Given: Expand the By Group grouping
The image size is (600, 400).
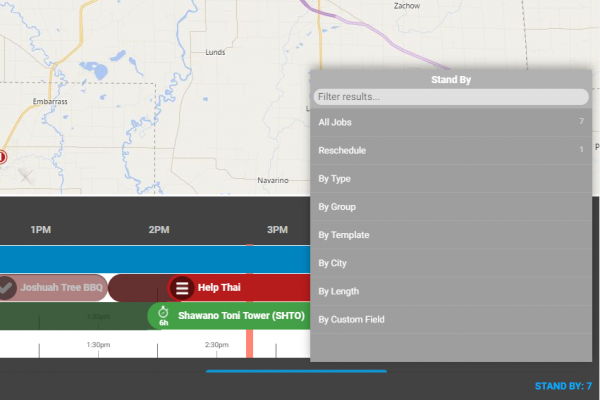Looking at the screenshot, I should pos(450,207).
